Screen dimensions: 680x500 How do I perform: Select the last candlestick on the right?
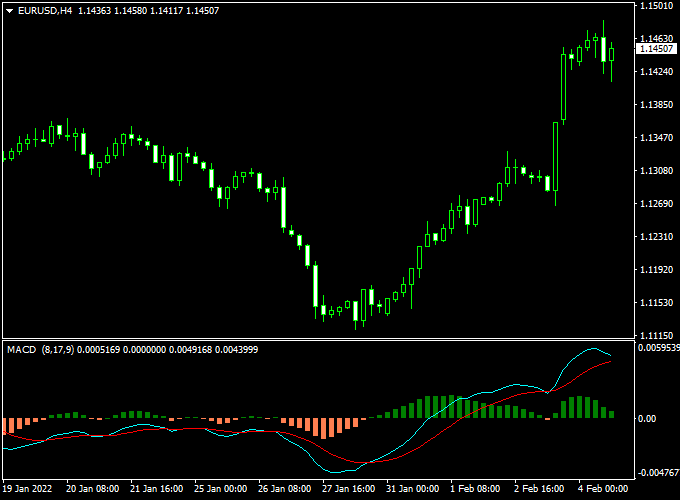coord(611,55)
